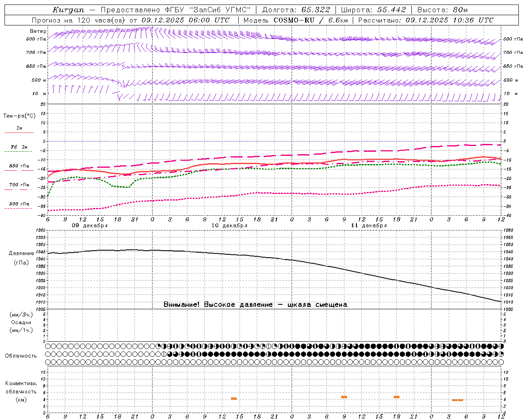
Task: Click the (мм/1ч.) precipitation unit label
Action: pyautogui.click(x=21, y=330)
